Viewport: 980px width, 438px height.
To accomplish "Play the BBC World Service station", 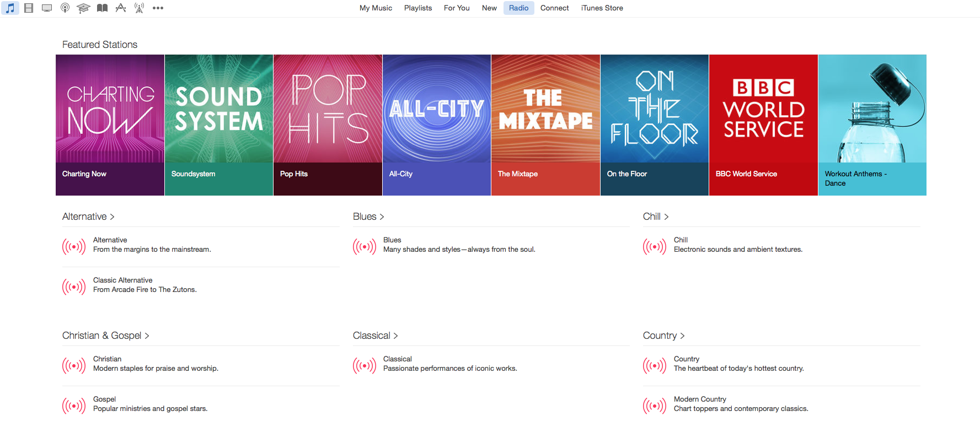I will point(763,125).
